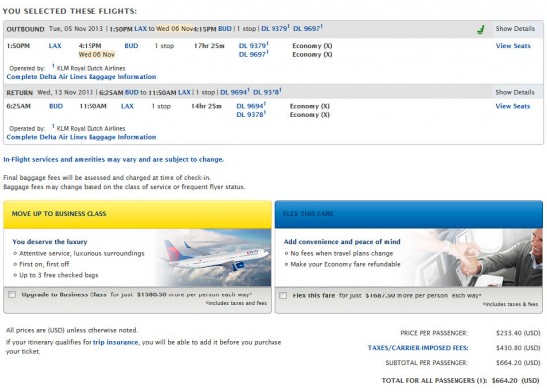This screenshot has width=547, height=392.
Task: Expand return flight via Show Details
Action: [515, 92]
